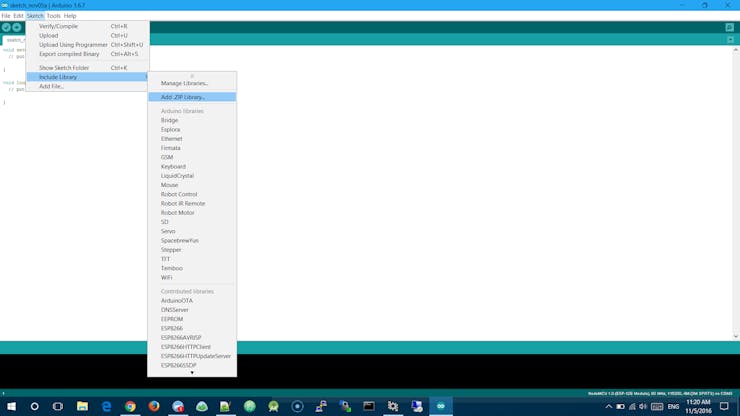Open the volume control tray icon
Screen dimensions: 740x416
pos(643,407)
